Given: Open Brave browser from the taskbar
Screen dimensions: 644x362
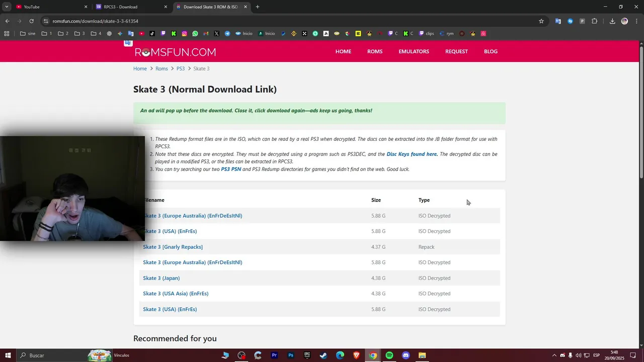Looking at the screenshot, I should pyautogui.click(x=356, y=355).
